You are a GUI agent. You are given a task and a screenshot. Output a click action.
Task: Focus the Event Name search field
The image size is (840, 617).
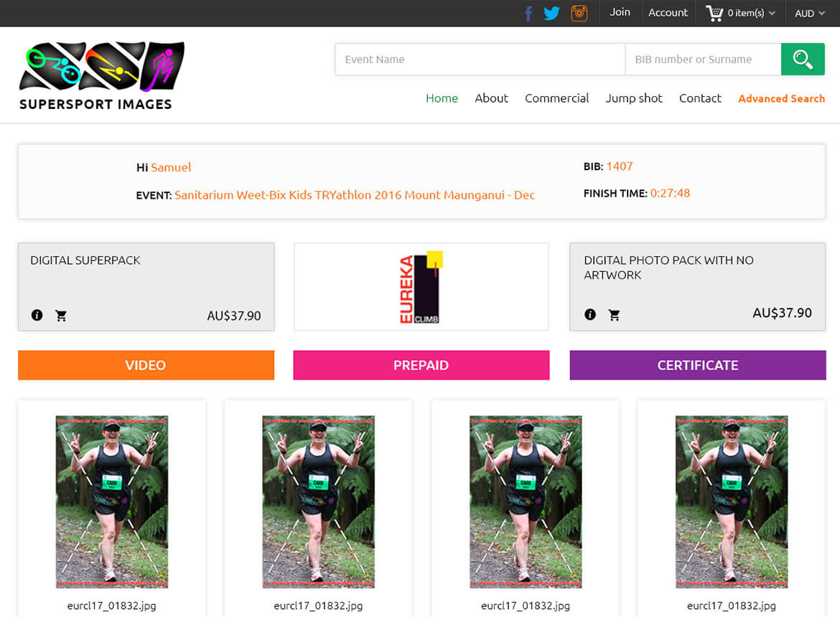[x=480, y=60]
